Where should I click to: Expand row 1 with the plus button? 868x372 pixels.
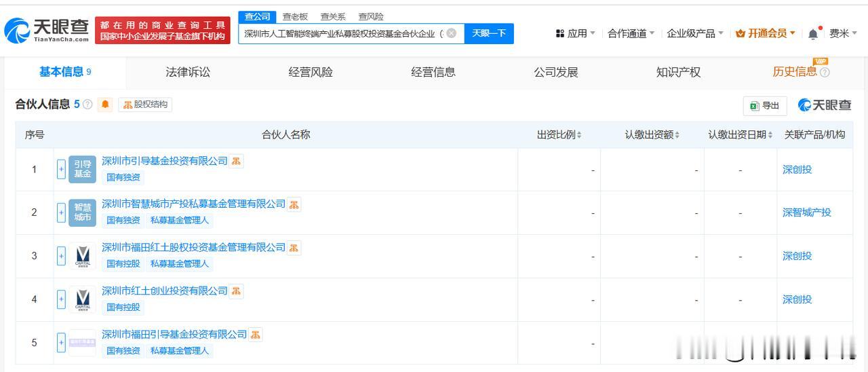pyautogui.click(x=61, y=169)
